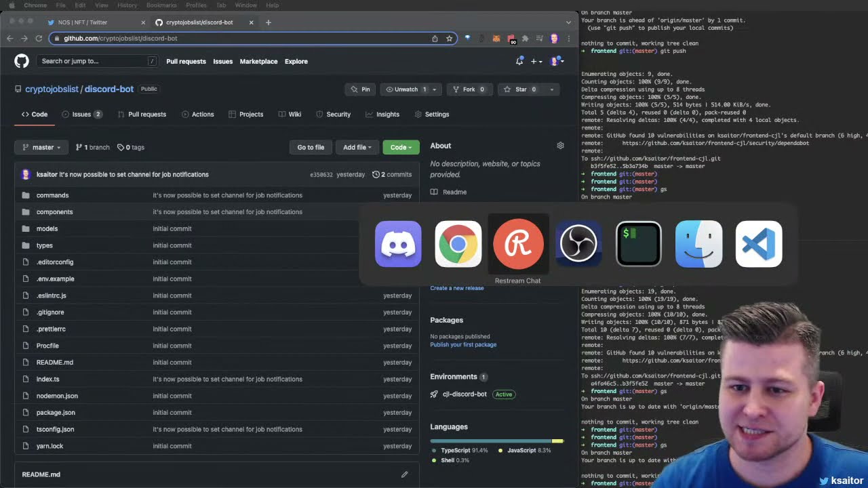
Task: Fork the discord-bot repository
Action: coord(469,89)
